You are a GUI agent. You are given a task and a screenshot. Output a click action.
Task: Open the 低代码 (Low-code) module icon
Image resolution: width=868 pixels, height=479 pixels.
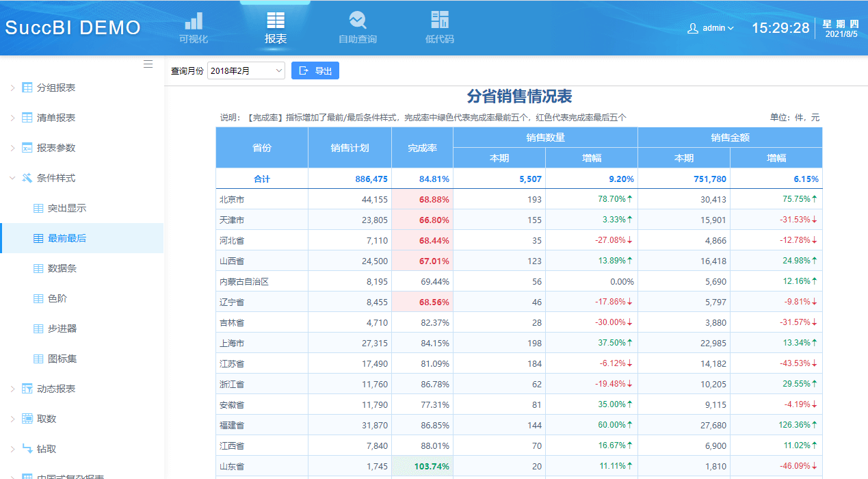[439, 26]
